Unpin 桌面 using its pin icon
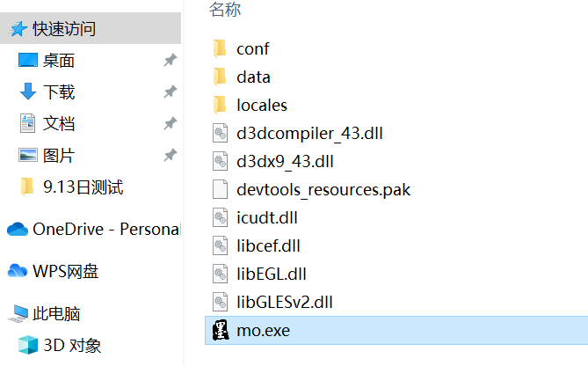Screen dimensions: 588x366 (x=170, y=61)
